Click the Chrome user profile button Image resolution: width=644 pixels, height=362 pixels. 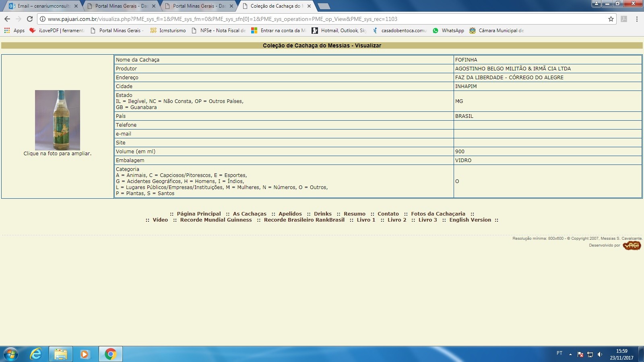[x=597, y=3]
